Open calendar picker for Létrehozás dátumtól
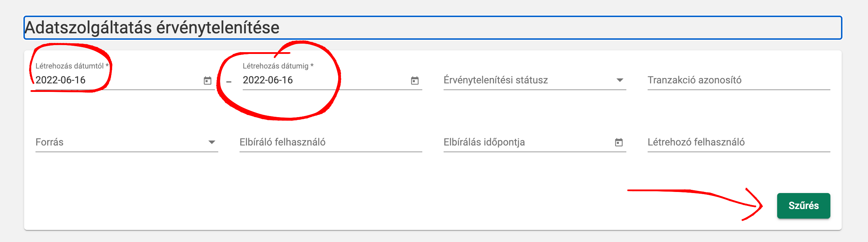Screen dimensions: 868x242 pos(208,81)
